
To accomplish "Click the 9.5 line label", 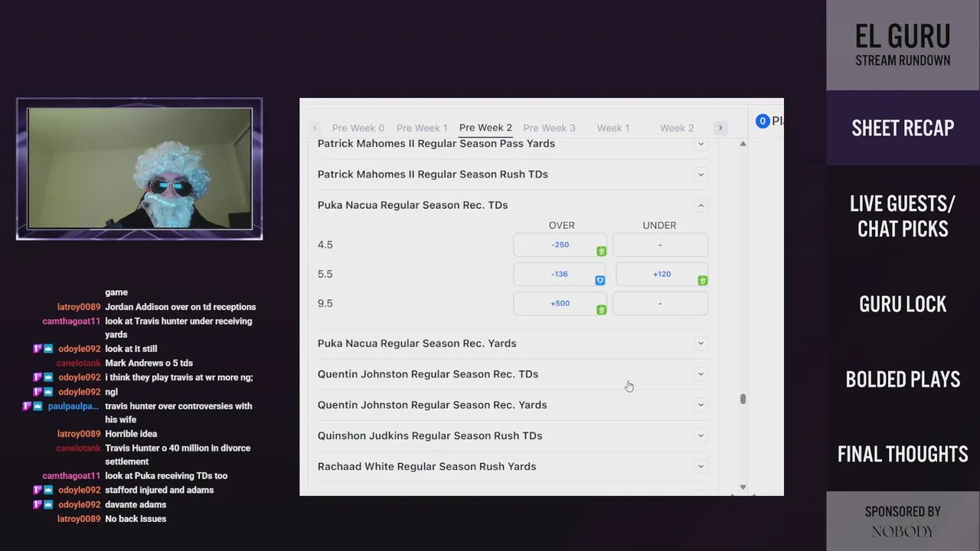I will [325, 303].
